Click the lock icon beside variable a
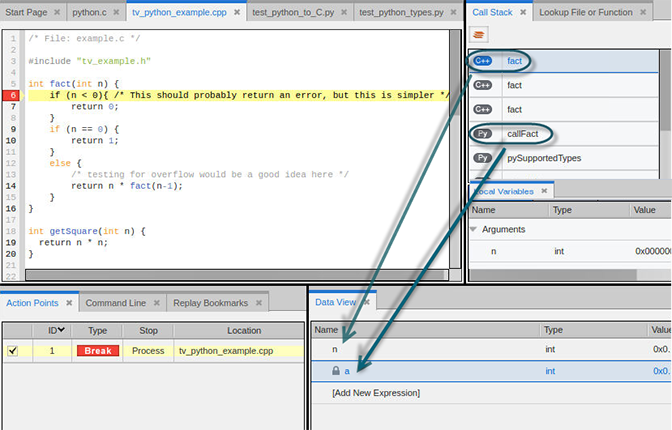The image size is (672, 430). coord(336,371)
